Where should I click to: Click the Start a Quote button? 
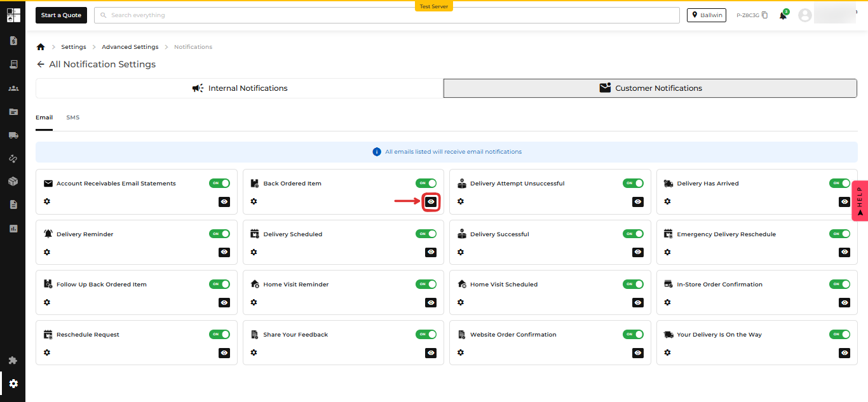point(61,15)
